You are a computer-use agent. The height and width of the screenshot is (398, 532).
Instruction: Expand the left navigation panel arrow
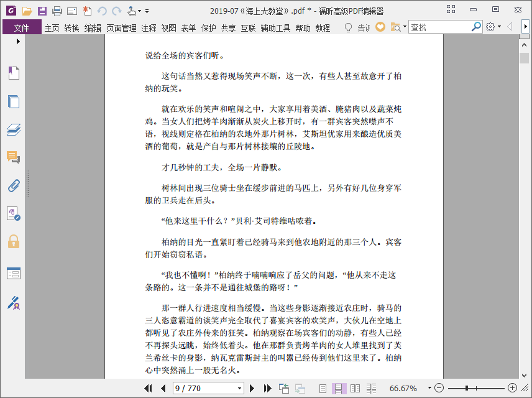18,42
